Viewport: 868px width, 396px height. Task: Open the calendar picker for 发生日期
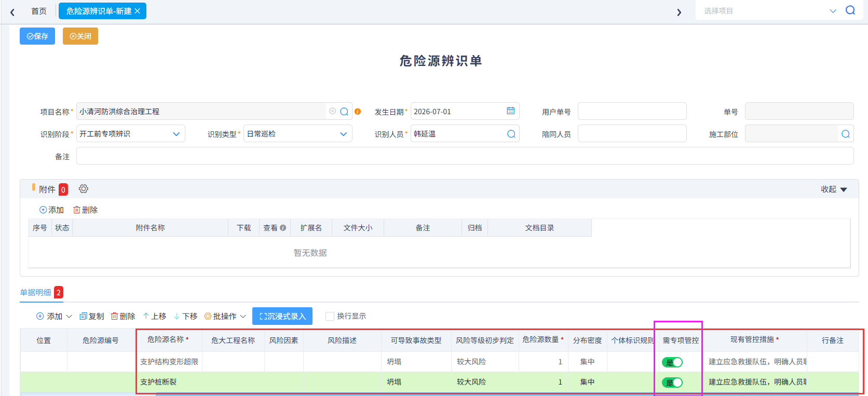pyautogui.click(x=511, y=111)
